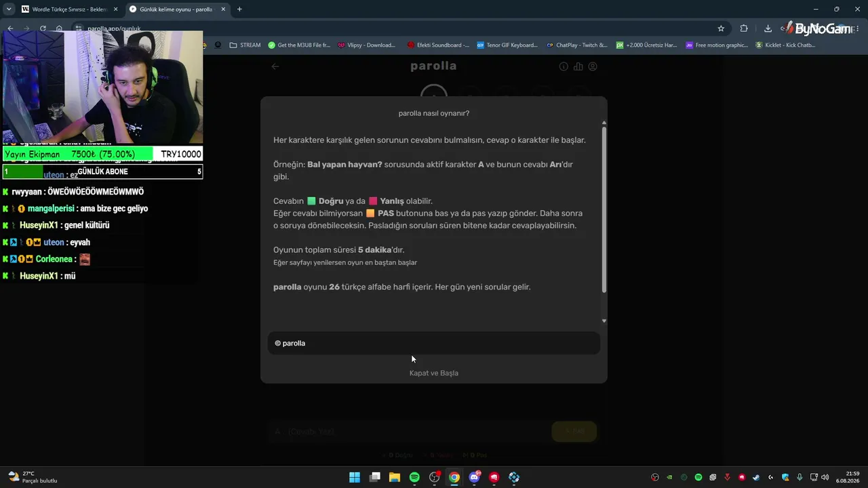Click the GÜNLÜK ABONE progress bar

(103, 172)
